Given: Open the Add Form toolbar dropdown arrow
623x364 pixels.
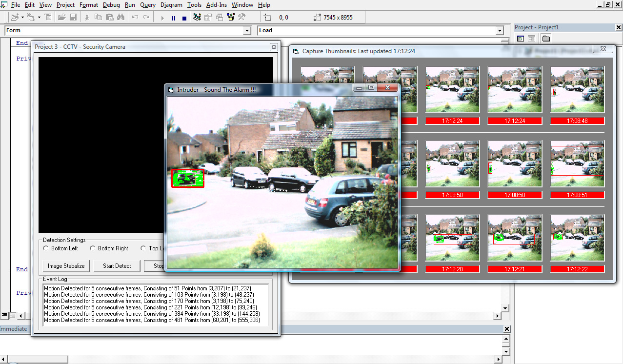Looking at the screenshot, I should (x=39, y=18).
